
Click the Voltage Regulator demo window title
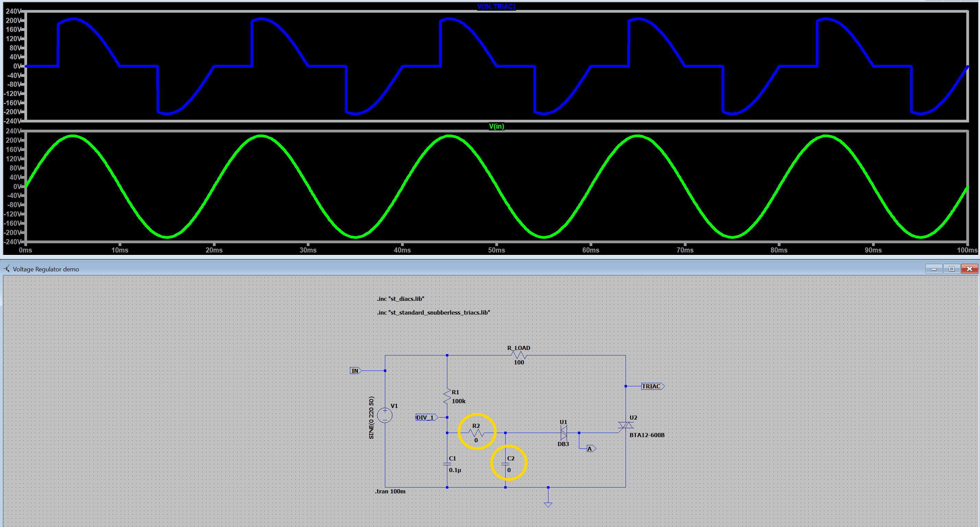click(46, 269)
